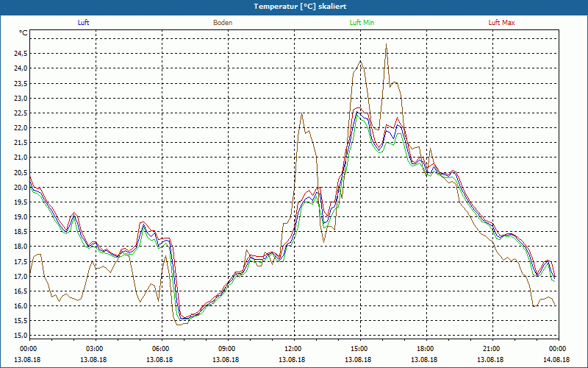Screen dimensions: 588x368
Task: Select the 12:00 time axis label
Action: 293,349
